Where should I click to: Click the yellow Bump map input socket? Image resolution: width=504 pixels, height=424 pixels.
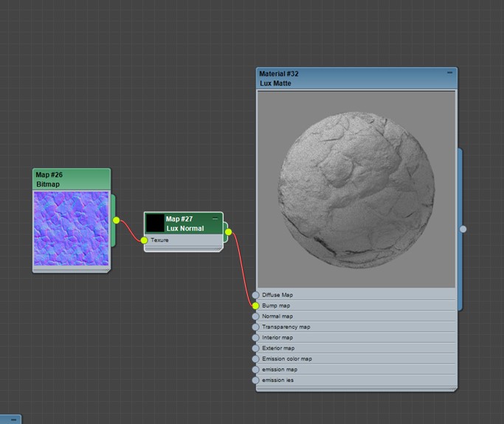pos(256,305)
